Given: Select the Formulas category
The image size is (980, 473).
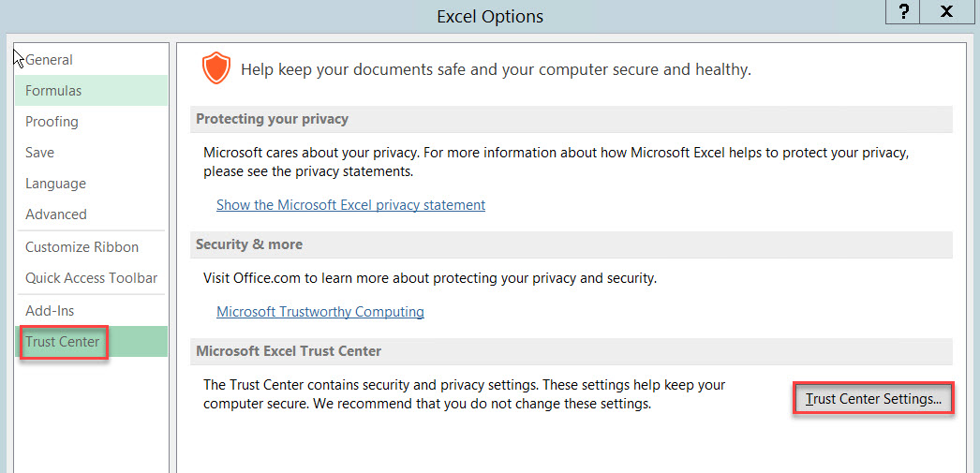Looking at the screenshot, I should point(53,91).
